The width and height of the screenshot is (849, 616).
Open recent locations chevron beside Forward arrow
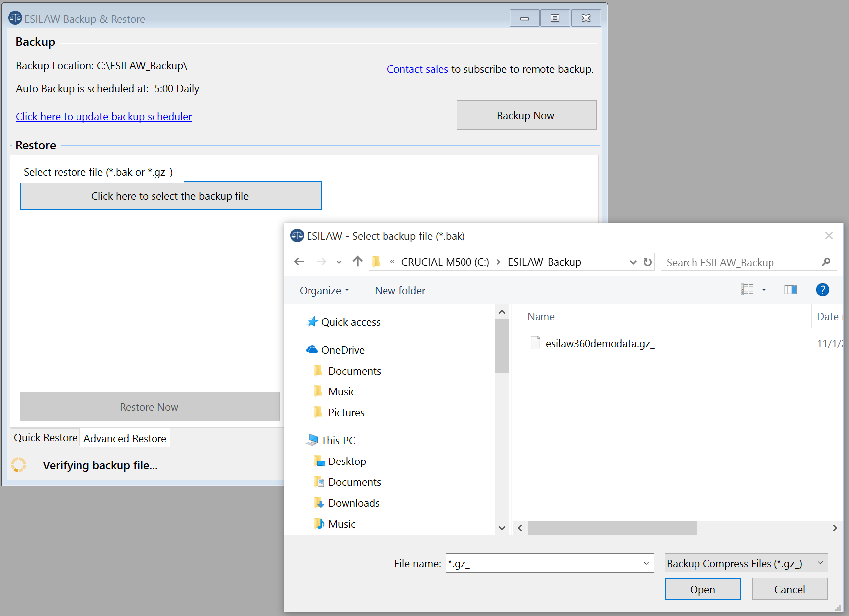[x=339, y=262]
